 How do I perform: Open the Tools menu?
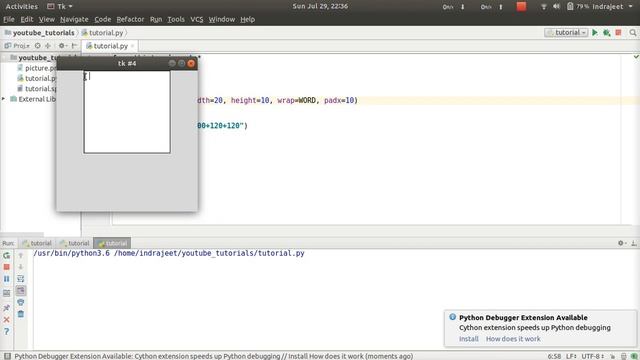point(176,19)
